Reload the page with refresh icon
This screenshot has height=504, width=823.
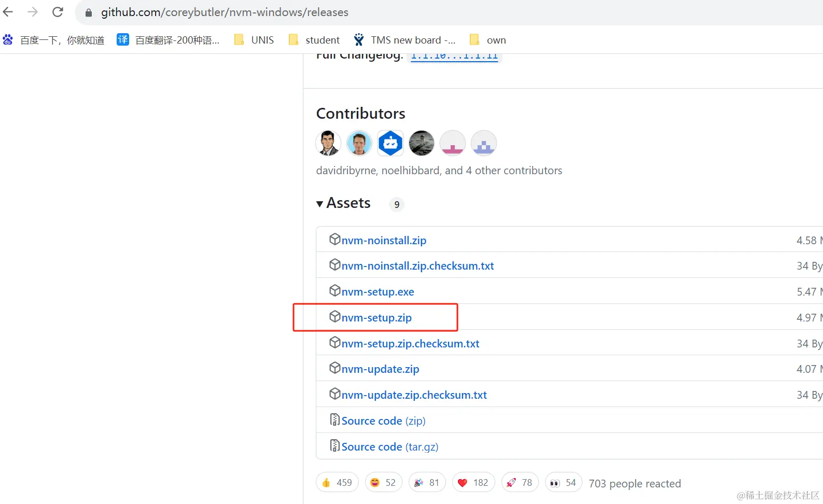point(58,12)
